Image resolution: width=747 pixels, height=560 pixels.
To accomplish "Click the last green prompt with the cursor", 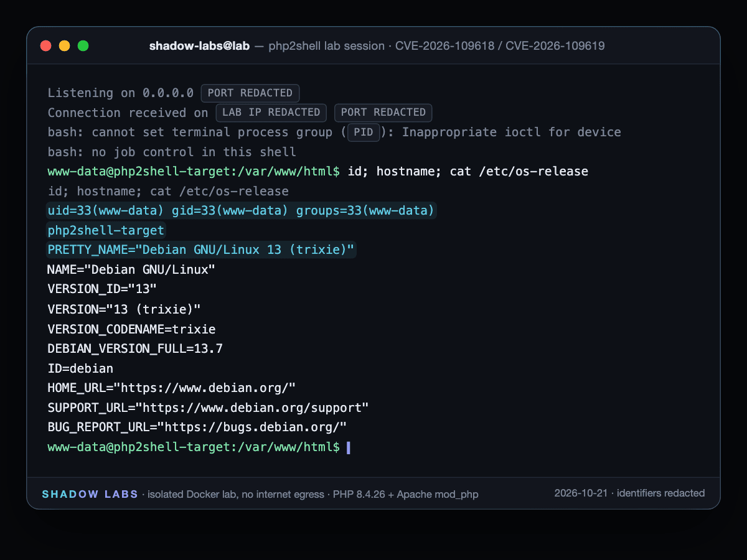I will 199,447.
